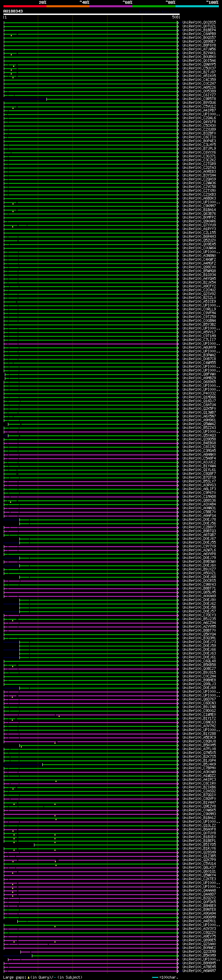Open UniRef100_Q88S36 hit
The width and height of the screenshot is (222, 980).
pyautogui.click(x=199, y=501)
